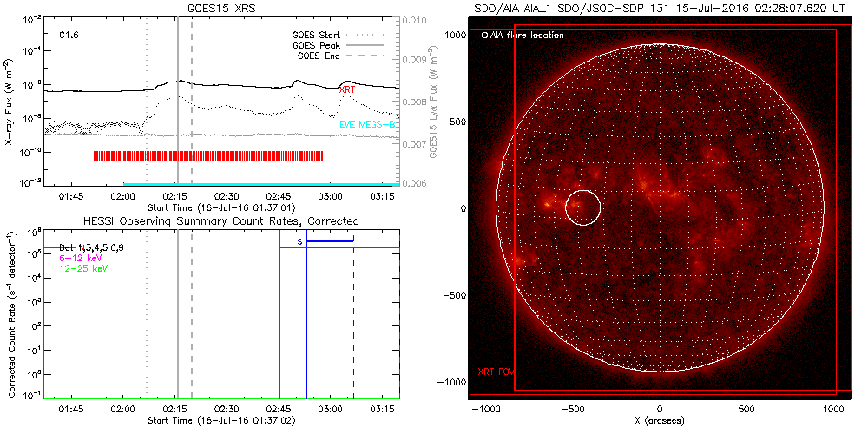
Task: Click the bright active region on the left solar limb
Action: click(x=520, y=259)
